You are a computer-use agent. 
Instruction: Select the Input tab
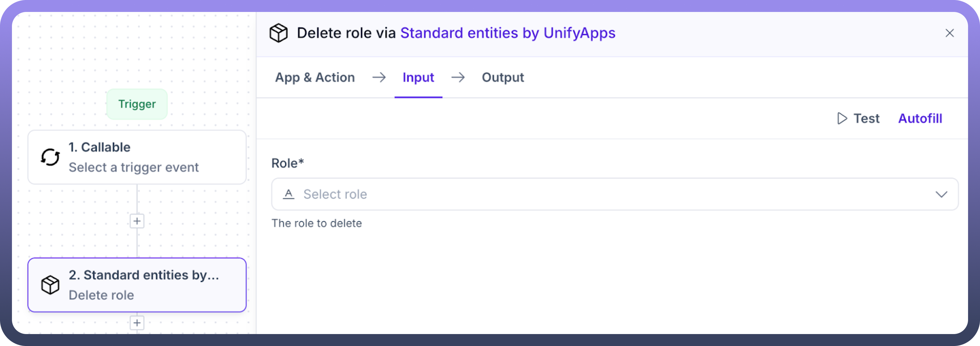418,78
